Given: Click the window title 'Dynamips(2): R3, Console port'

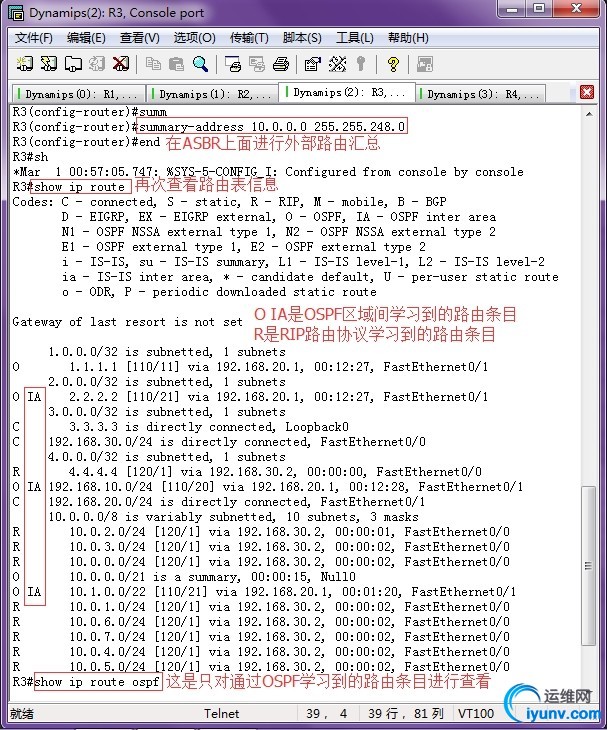Looking at the screenshot, I should (116, 13).
